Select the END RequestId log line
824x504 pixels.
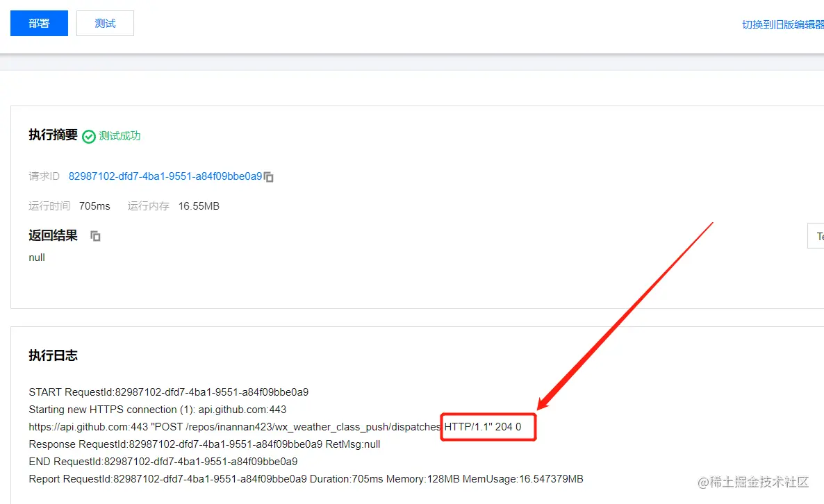pyautogui.click(x=163, y=462)
